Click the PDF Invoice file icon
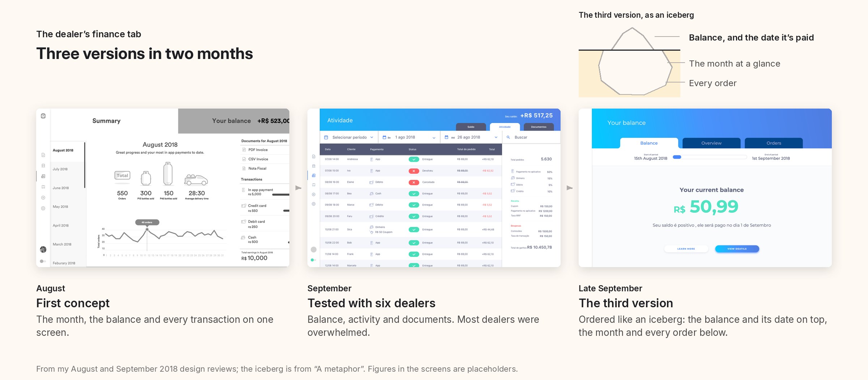Screen dimensions: 868x380 (244, 150)
